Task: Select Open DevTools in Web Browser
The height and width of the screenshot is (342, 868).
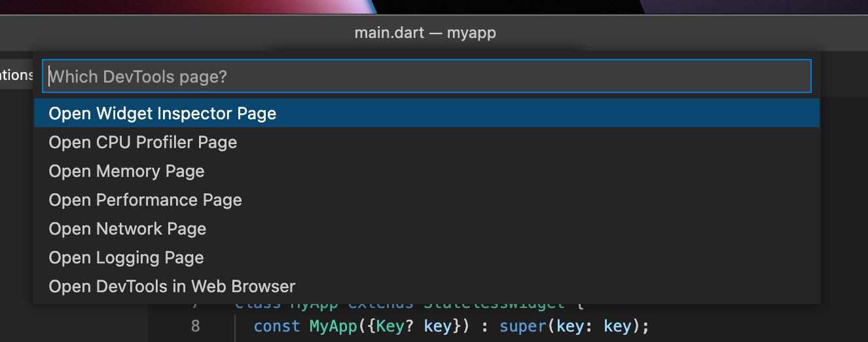Action: tap(427, 286)
